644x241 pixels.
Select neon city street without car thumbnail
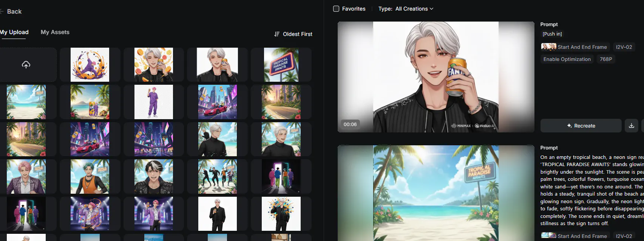tap(154, 139)
